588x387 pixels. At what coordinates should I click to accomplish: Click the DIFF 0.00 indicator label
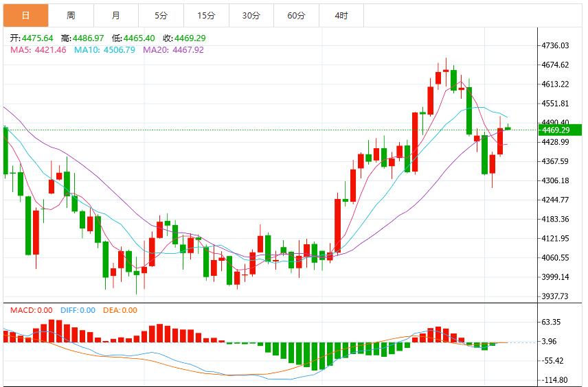(x=78, y=310)
